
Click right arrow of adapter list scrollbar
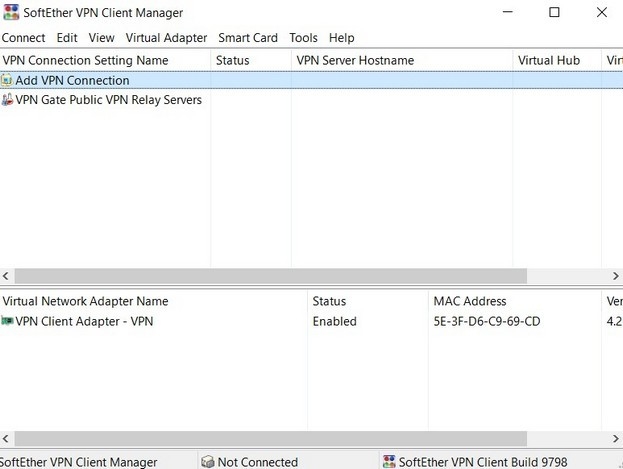pyautogui.click(x=615, y=439)
